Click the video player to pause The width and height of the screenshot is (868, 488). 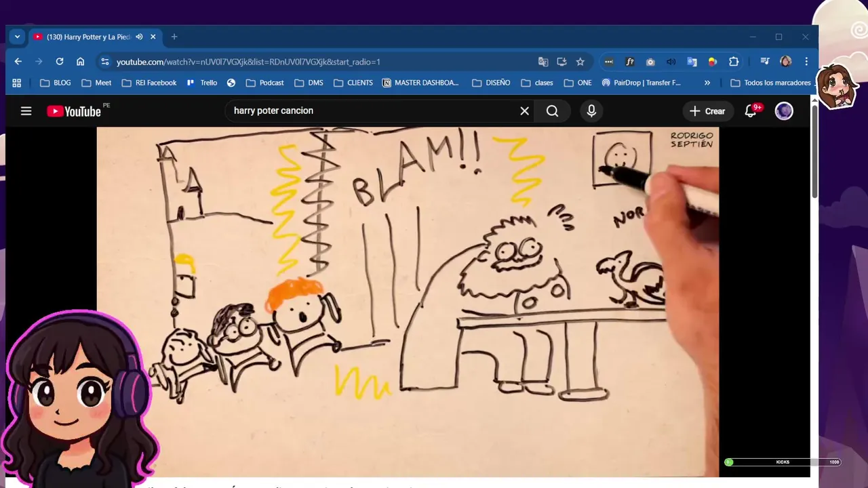point(408,302)
